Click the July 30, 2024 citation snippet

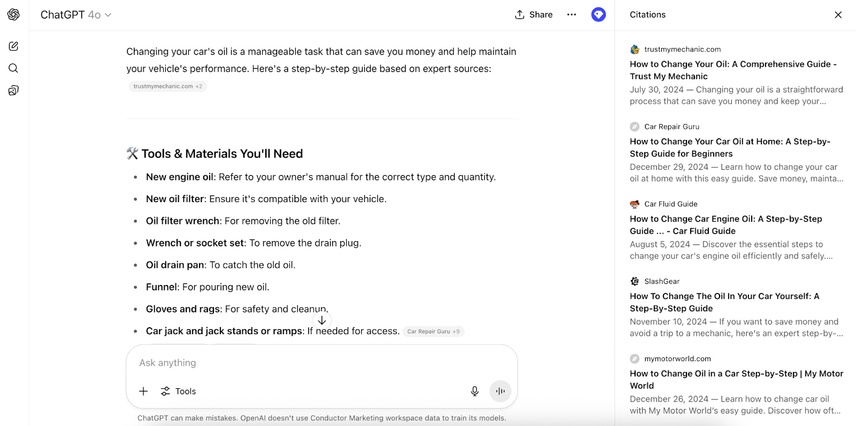[x=736, y=95]
